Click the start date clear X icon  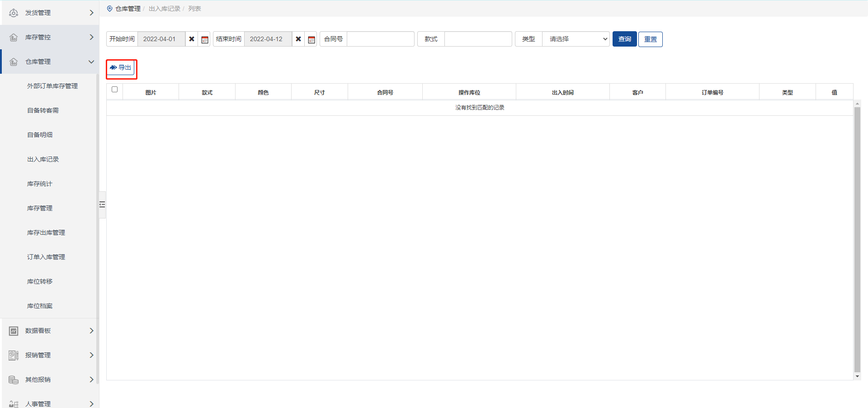coord(192,39)
